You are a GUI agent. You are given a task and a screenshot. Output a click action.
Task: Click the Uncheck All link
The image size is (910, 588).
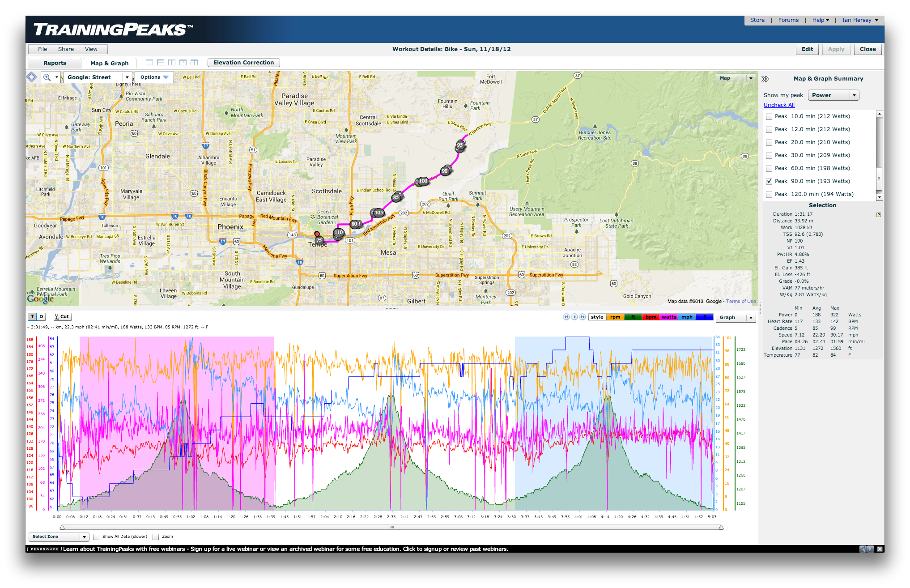pos(779,105)
